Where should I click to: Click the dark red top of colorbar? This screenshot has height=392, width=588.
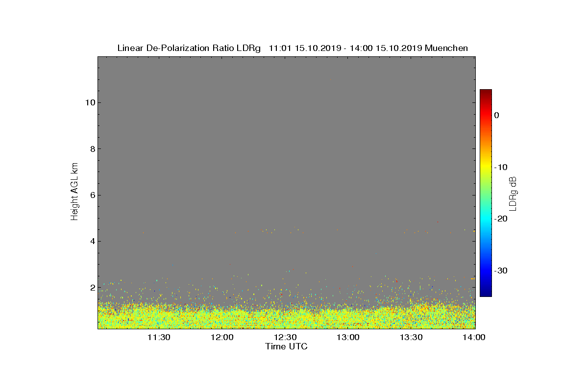click(x=486, y=93)
